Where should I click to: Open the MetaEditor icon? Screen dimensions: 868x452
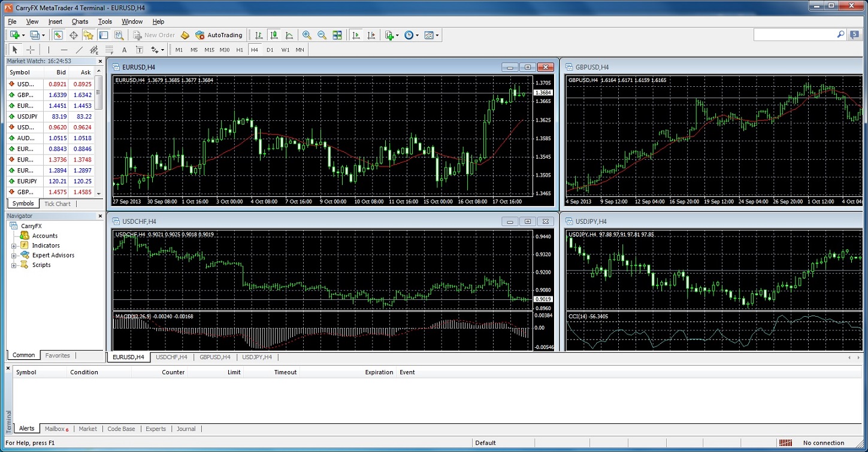(x=185, y=35)
